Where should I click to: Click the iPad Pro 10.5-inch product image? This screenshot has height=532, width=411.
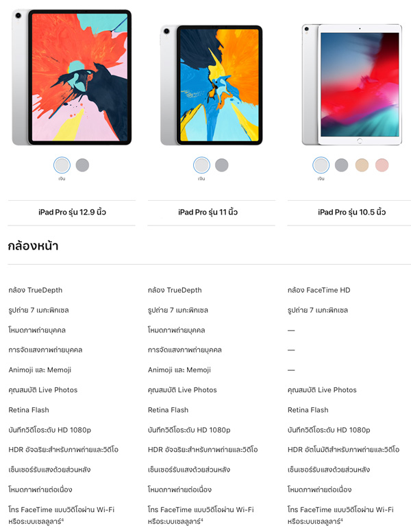tap(351, 84)
